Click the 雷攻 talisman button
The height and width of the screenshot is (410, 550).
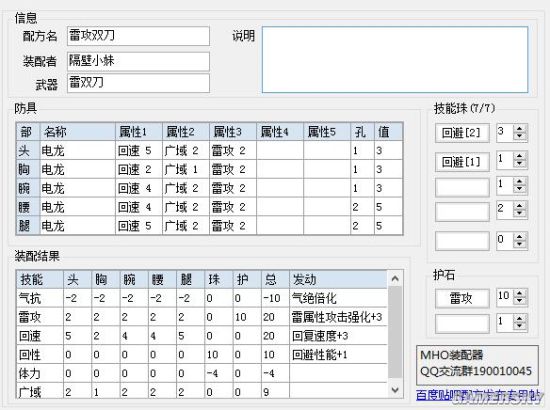tap(462, 298)
